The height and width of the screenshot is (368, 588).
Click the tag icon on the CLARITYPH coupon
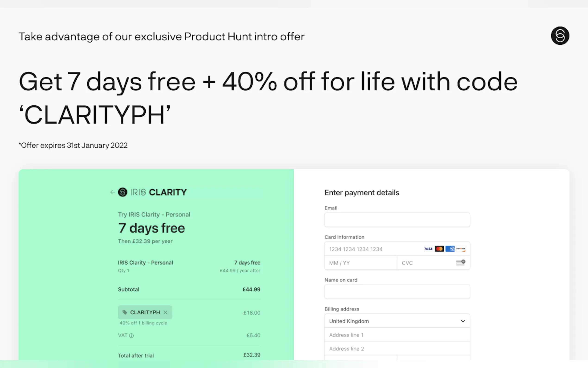125,312
